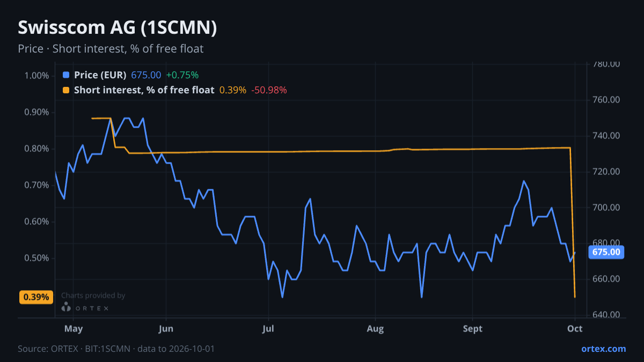Image resolution: width=644 pixels, height=362 pixels.
Task: Click the 760.00 right axis label
Action: click(x=606, y=100)
